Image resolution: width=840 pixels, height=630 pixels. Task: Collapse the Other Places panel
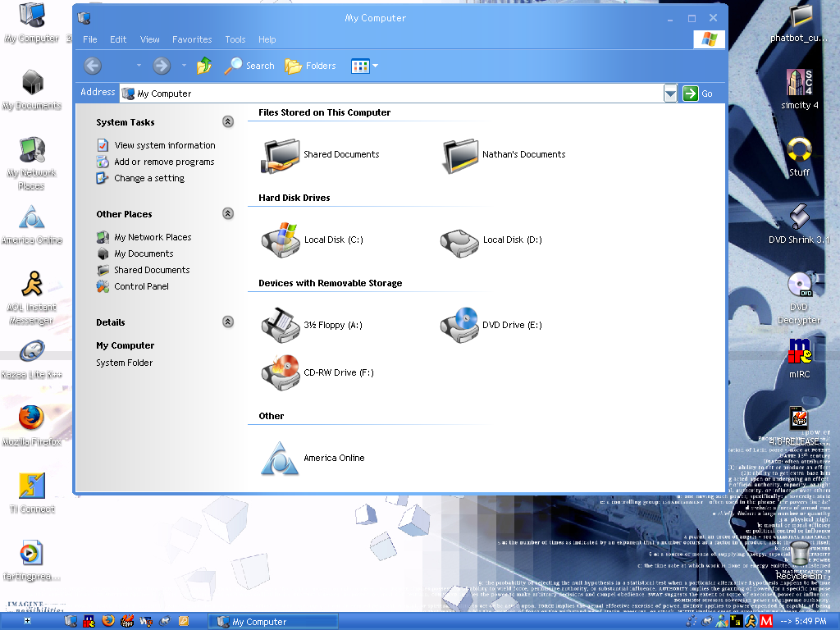pos(228,213)
